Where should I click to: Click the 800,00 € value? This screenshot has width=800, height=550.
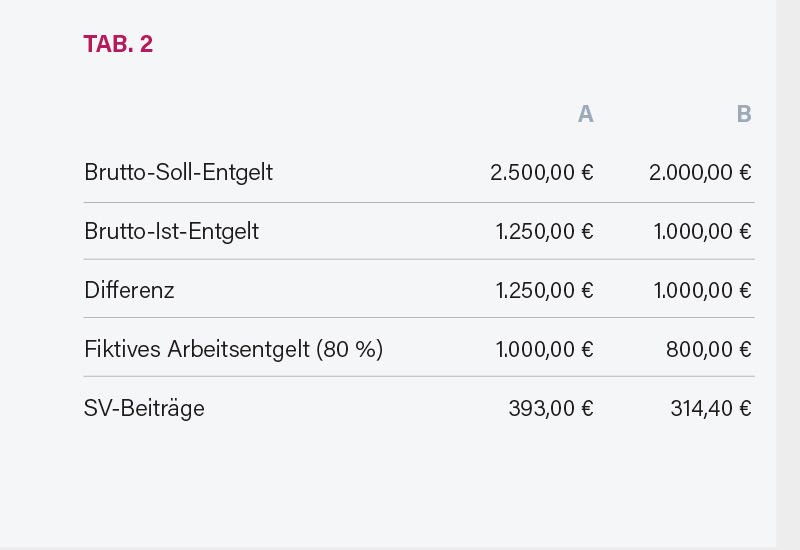point(708,349)
